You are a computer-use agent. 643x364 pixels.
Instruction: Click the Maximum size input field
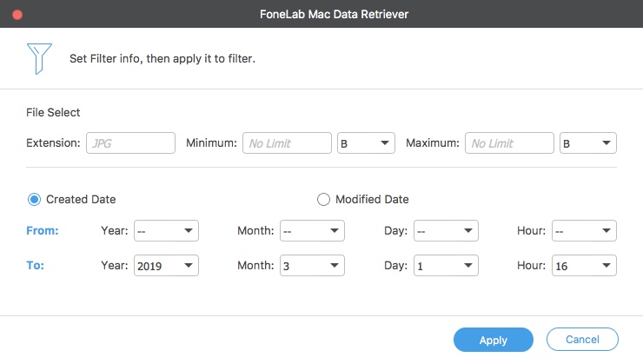tap(509, 143)
